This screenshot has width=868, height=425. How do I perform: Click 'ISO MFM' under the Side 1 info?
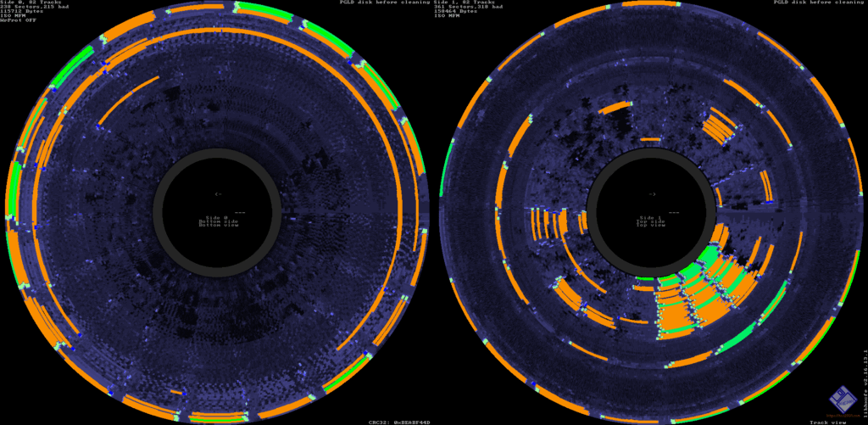coord(448,15)
